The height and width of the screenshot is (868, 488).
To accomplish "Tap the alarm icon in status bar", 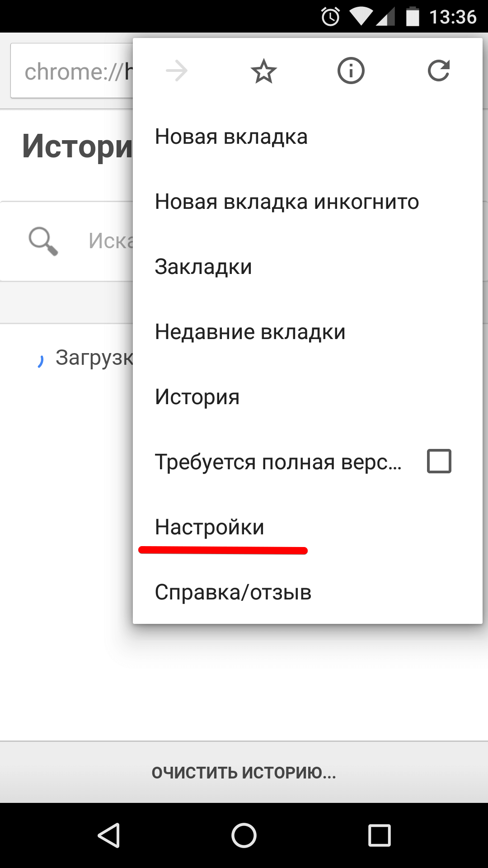I will click(330, 17).
